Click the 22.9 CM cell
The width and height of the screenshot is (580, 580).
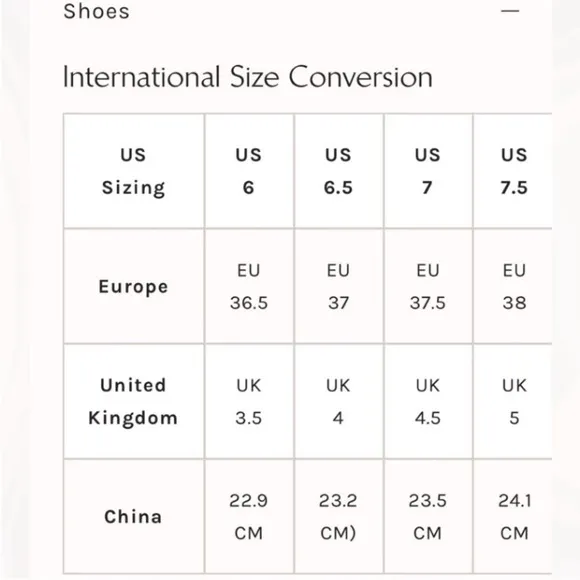249,517
